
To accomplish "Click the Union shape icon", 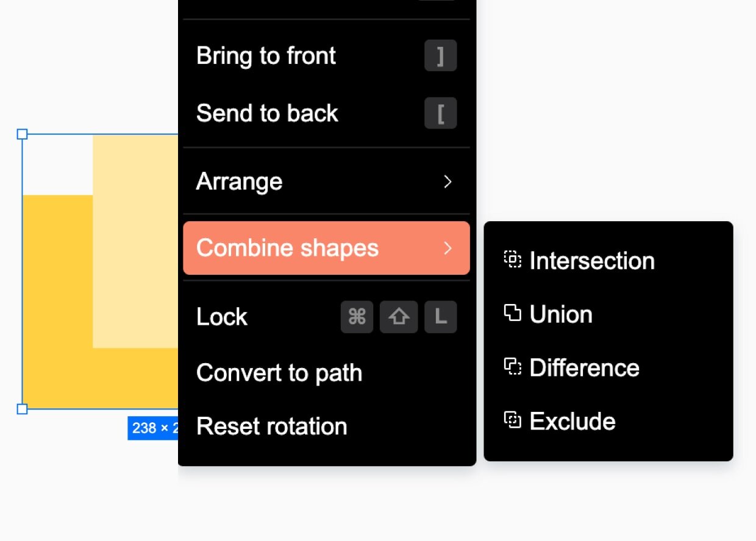I will (512, 314).
